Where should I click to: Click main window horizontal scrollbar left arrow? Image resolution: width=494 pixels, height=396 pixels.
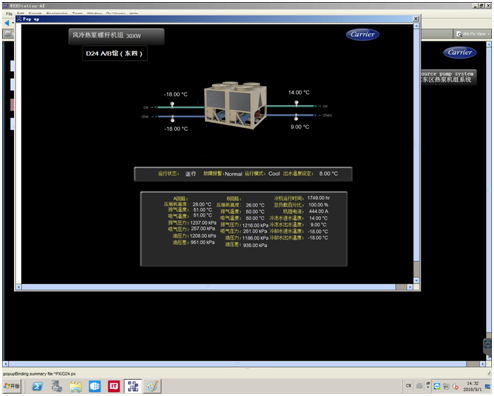pos(5,364)
